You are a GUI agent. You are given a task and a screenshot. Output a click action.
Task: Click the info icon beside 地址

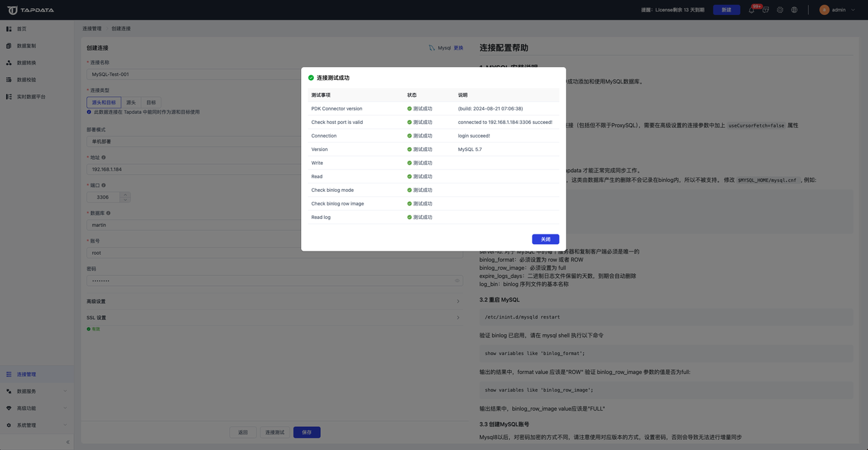104,157
